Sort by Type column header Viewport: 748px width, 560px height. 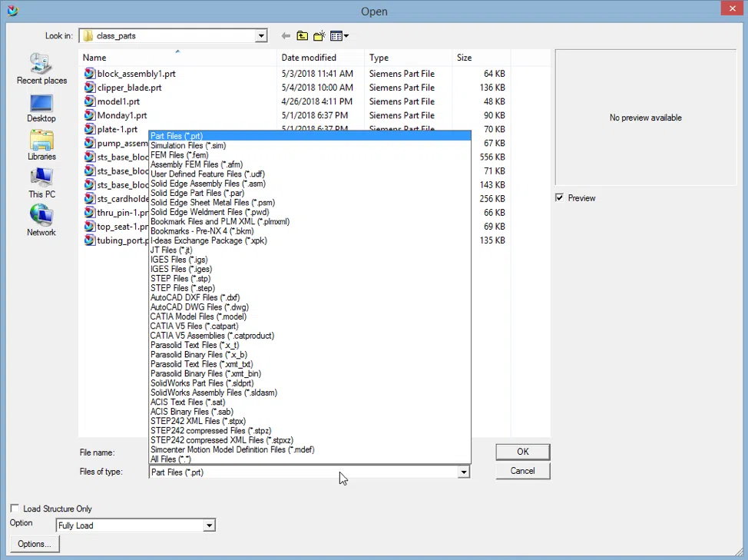(x=409, y=58)
